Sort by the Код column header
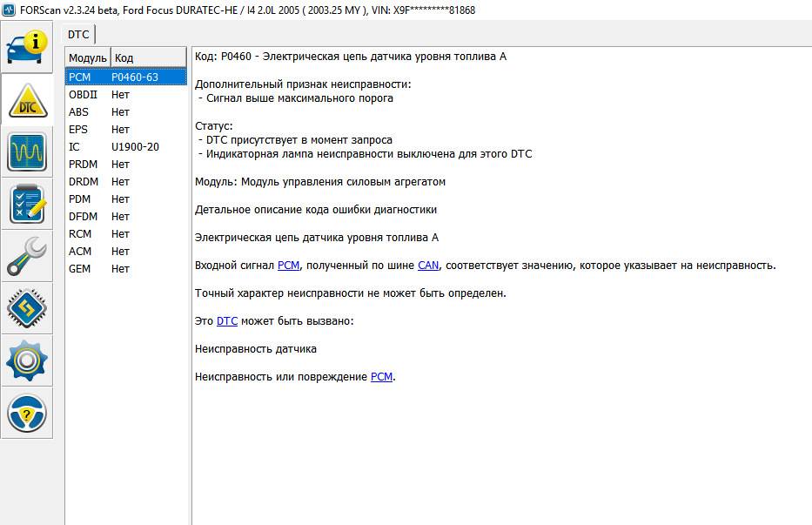 [149, 58]
